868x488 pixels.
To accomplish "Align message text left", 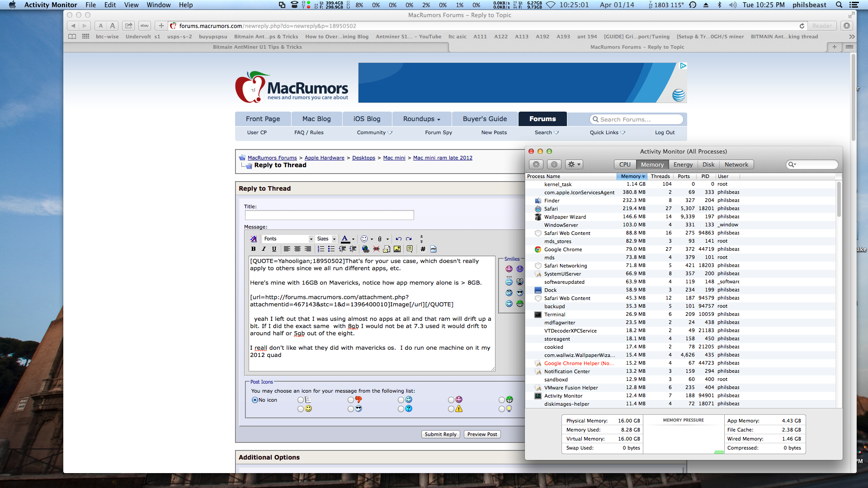I will click(x=287, y=249).
